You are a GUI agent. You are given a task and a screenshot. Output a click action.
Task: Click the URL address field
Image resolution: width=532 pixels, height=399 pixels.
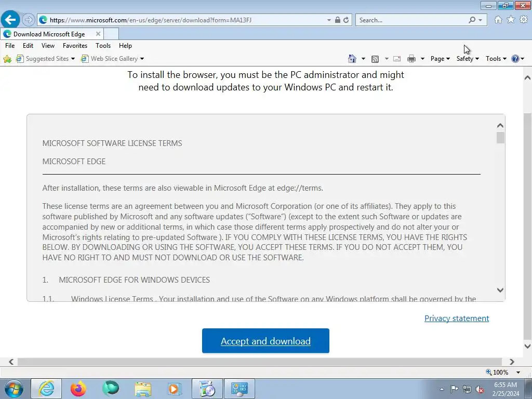pyautogui.click(x=187, y=20)
